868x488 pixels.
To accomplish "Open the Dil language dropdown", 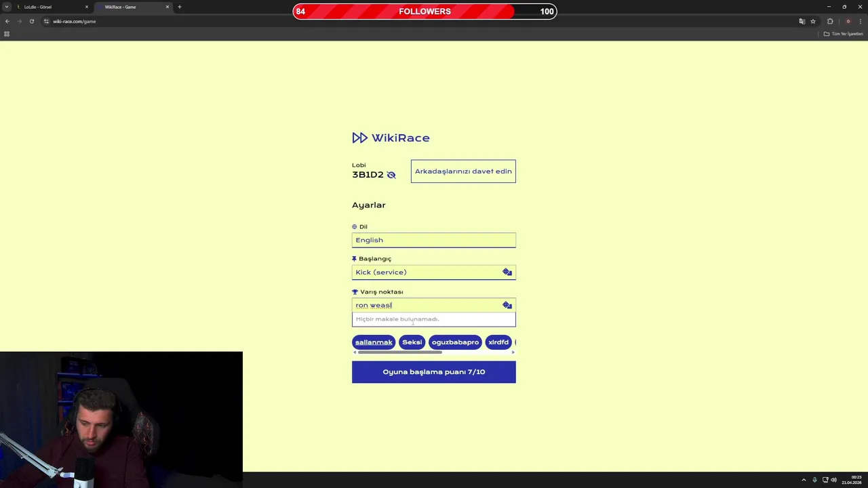I will 434,240.
